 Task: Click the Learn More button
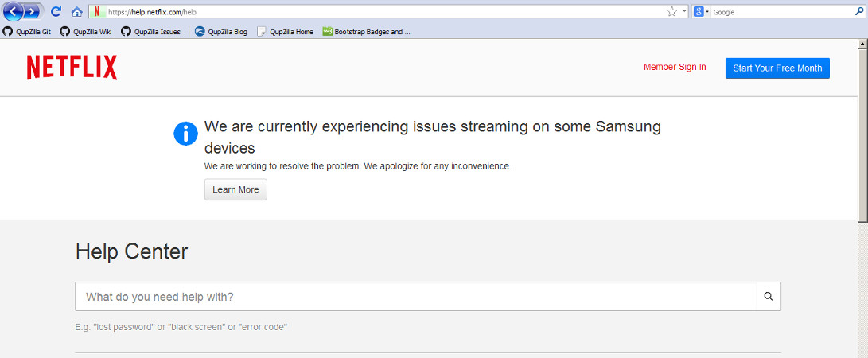click(x=235, y=189)
